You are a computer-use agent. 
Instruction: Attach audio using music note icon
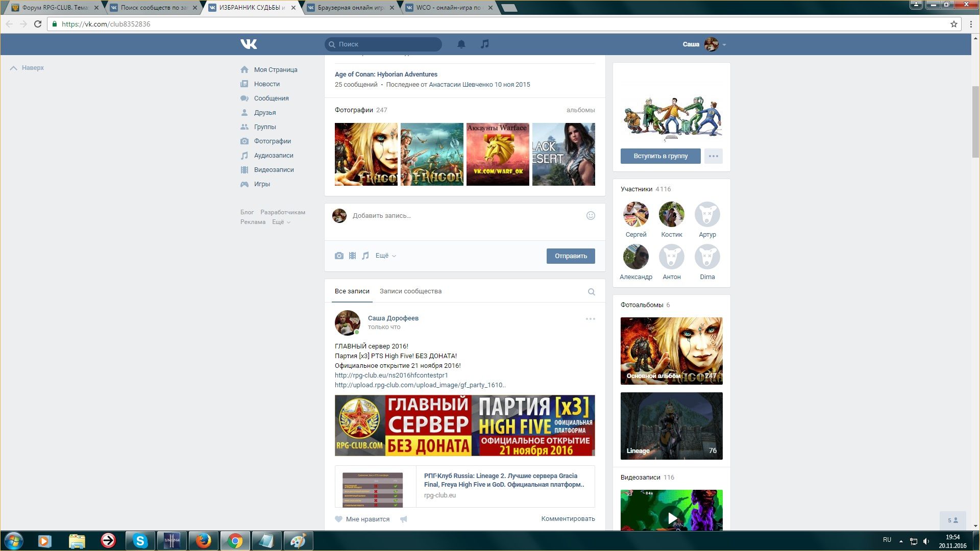[x=365, y=256]
